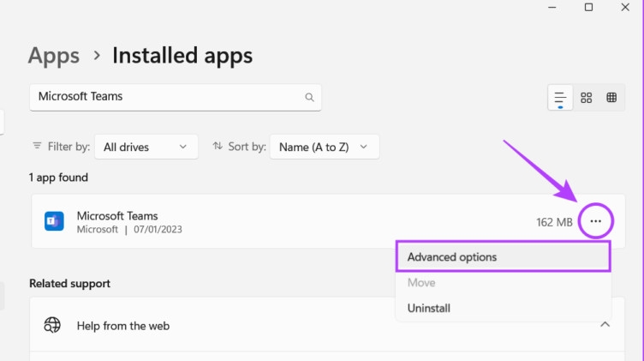Go back to Apps via breadcrumb
This screenshot has width=644, height=361.
pyautogui.click(x=54, y=56)
